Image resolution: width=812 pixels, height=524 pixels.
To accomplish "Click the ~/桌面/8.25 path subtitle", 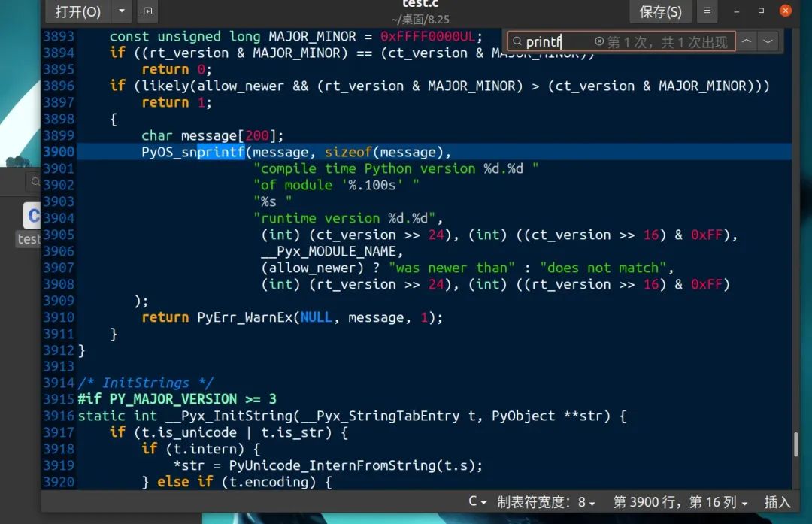I will pyautogui.click(x=420, y=19).
